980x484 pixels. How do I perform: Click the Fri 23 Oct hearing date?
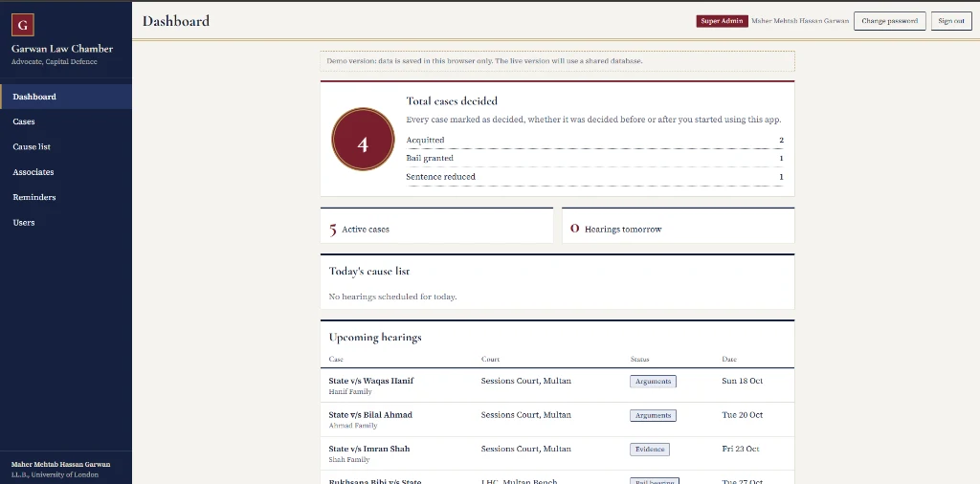[x=740, y=449]
